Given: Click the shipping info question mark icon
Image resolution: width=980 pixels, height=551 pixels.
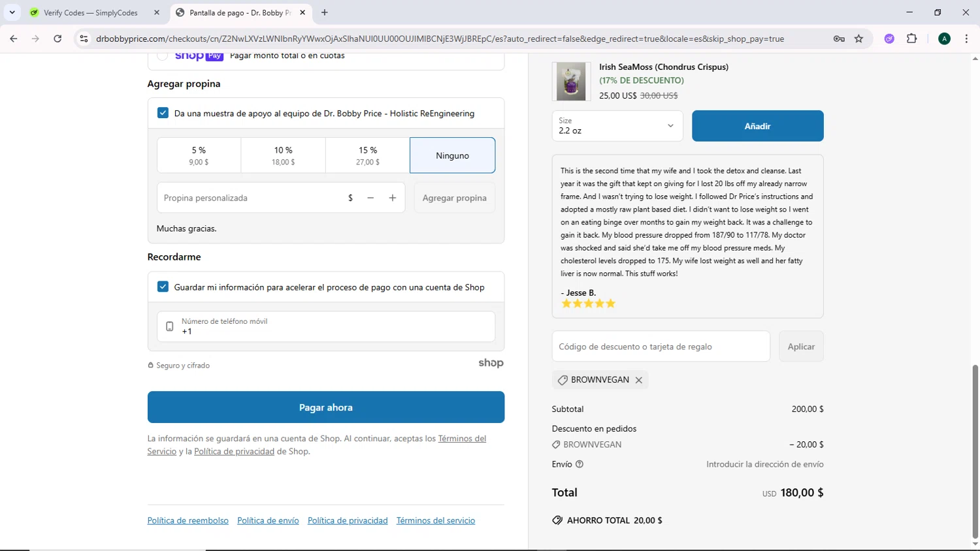Looking at the screenshot, I should (x=580, y=464).
